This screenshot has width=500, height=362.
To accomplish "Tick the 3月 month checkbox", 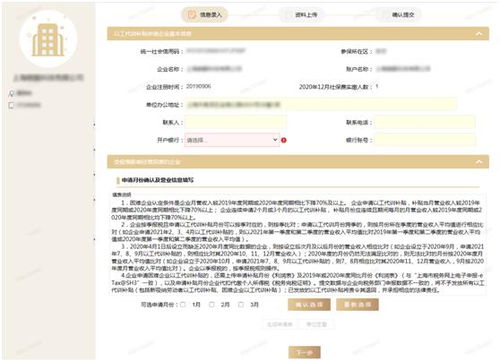I will (241, 304).
